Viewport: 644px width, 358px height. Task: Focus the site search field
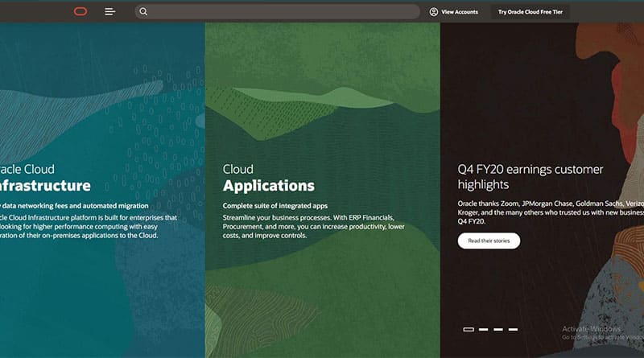tap(277, 11)
